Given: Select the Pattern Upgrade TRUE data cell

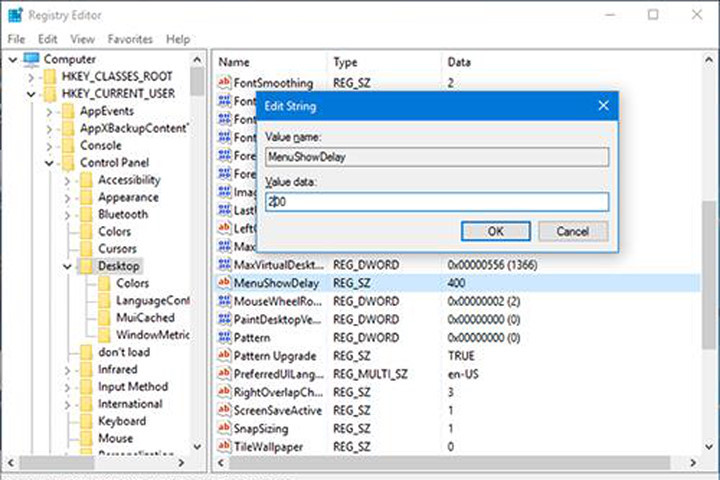Looking at the screenshot, I should click(461, 356).
